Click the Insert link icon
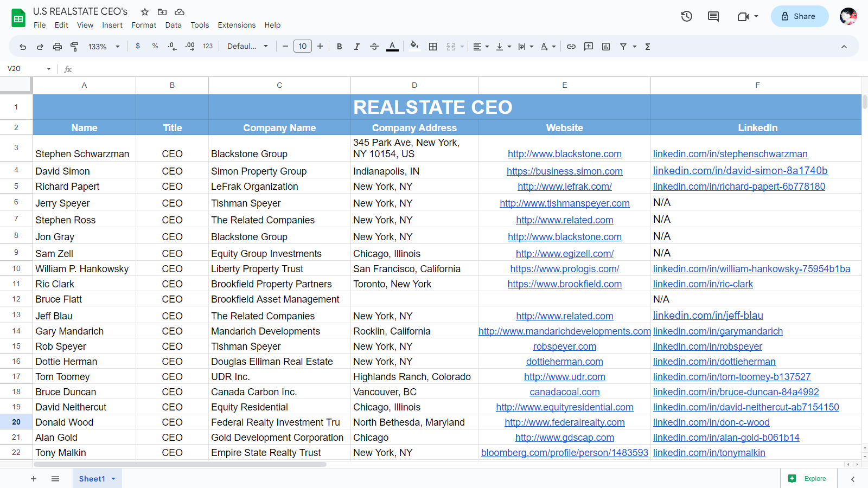The height and width of the screenshot is (488, 868). pyautogui.click(x=571, y=47)
